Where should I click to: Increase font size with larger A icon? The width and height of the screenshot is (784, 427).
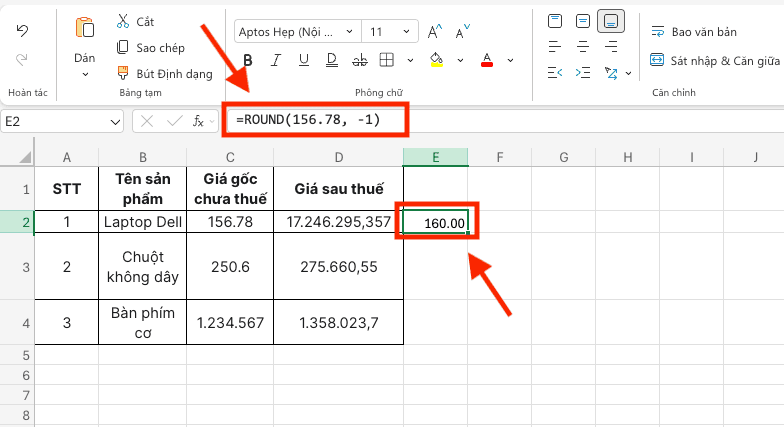pyautogui.click(x=434, y=32)
